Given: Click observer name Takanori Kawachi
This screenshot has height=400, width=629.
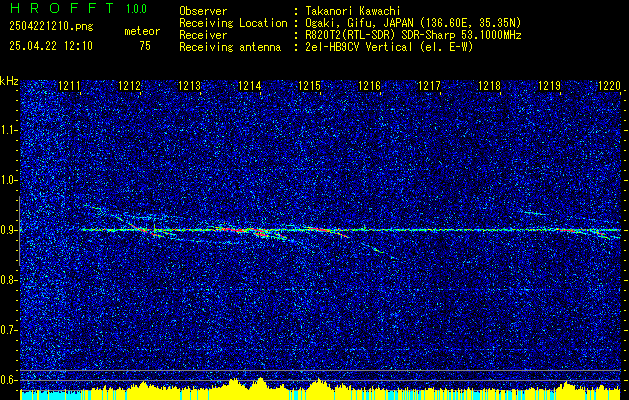Looking at the screenshot, I should (353, 11).
